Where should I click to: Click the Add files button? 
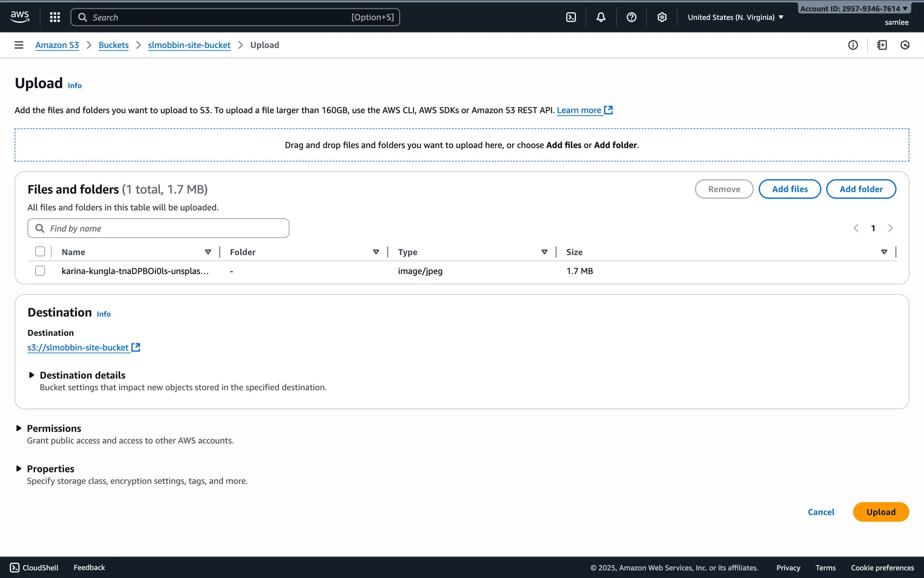pyautogui.click(x=789, y=189)
